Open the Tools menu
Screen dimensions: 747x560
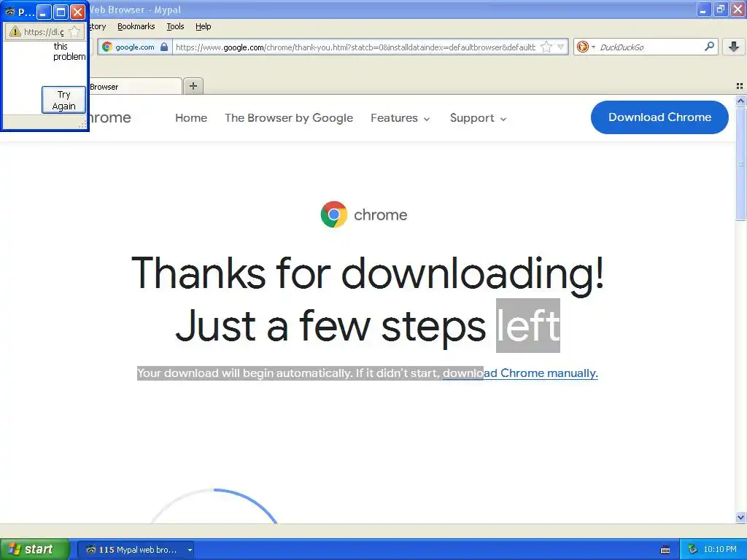click(x=175, y=26)
